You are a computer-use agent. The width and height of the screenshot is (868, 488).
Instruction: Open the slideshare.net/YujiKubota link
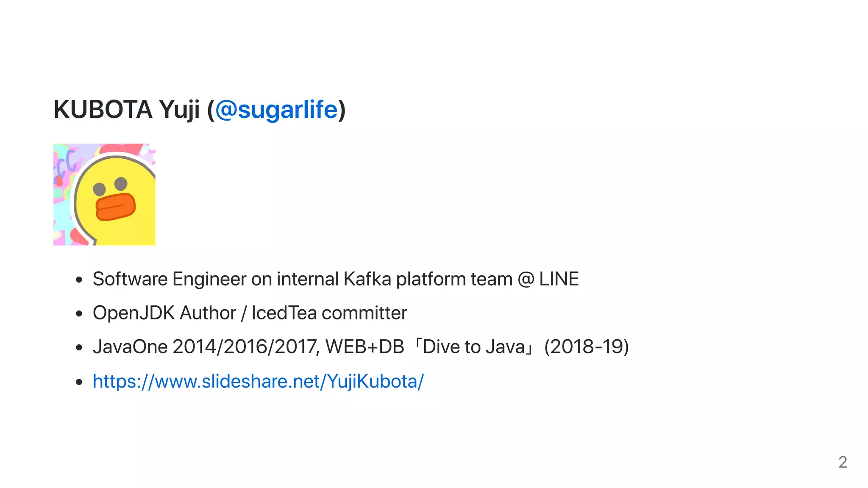pos(258,381)
